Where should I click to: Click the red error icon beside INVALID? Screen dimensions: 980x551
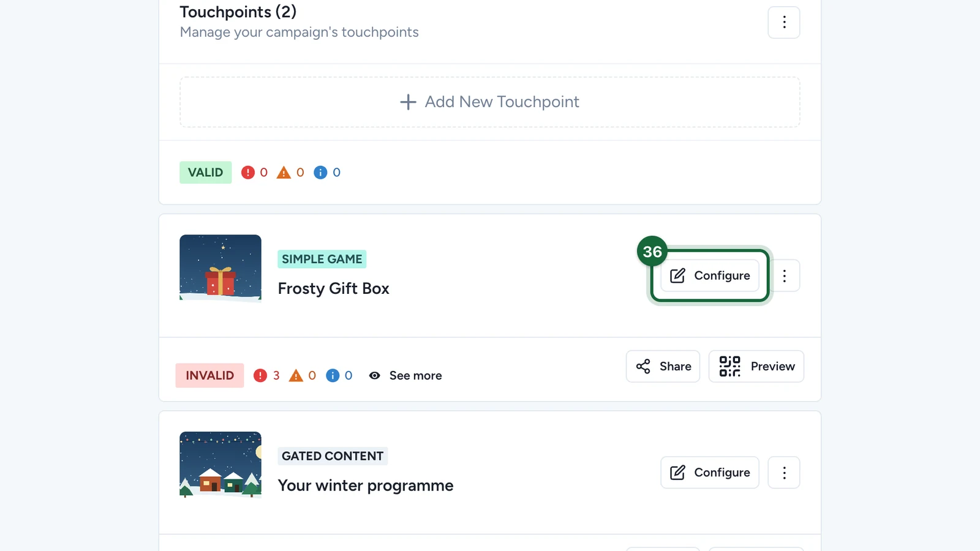[260, 375]
